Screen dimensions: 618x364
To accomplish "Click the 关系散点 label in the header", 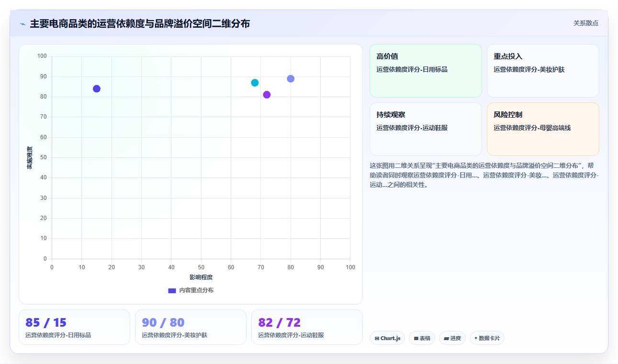I will [x=585, y=23].
